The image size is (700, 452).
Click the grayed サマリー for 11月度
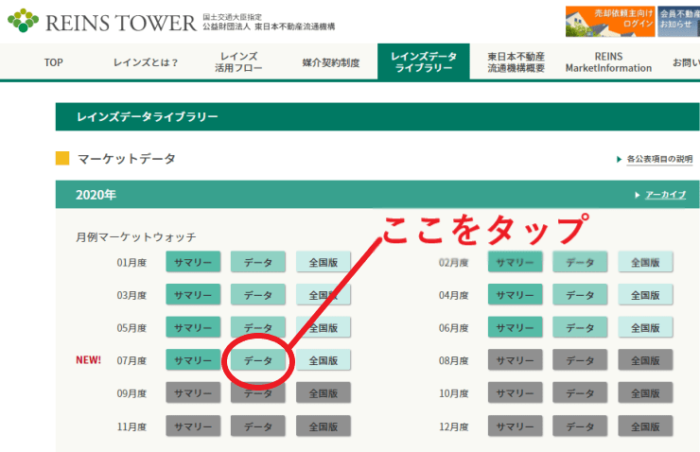click(x=193, y=426)
